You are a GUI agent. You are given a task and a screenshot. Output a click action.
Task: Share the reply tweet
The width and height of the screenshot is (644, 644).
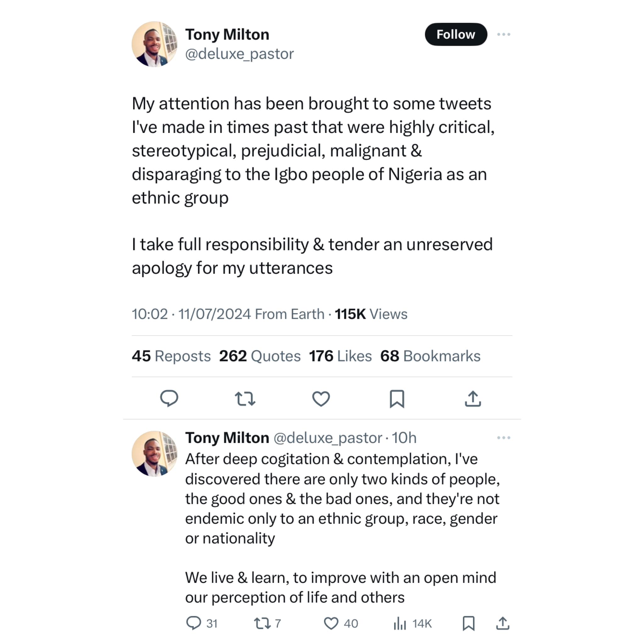[503, 623]
